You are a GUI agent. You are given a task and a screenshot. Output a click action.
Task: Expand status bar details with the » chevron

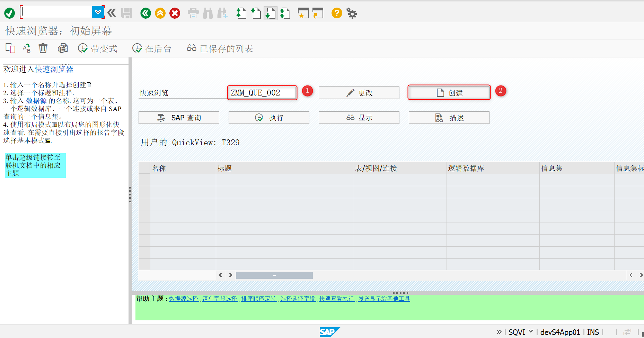(x=500, y=332)
